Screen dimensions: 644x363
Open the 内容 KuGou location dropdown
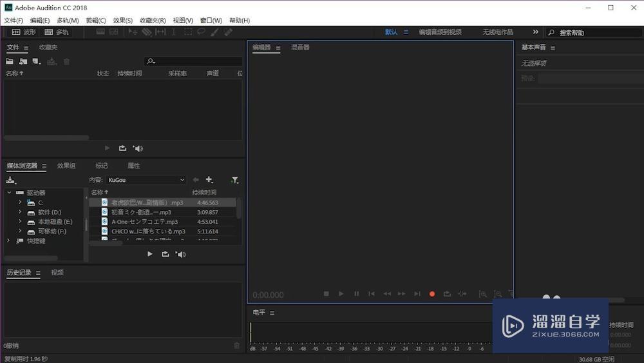coord(146,180)
